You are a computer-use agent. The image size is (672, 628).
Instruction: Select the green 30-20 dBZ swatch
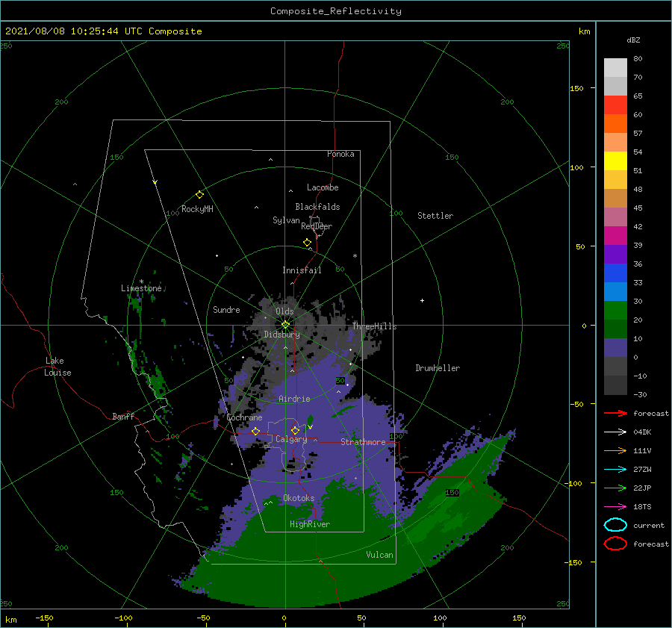tap(615, 311)
